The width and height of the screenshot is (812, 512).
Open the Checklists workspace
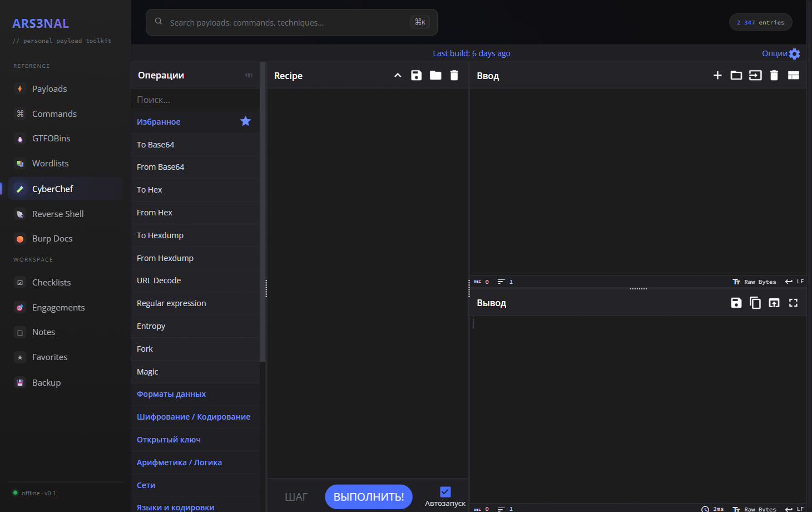[66, 283]
